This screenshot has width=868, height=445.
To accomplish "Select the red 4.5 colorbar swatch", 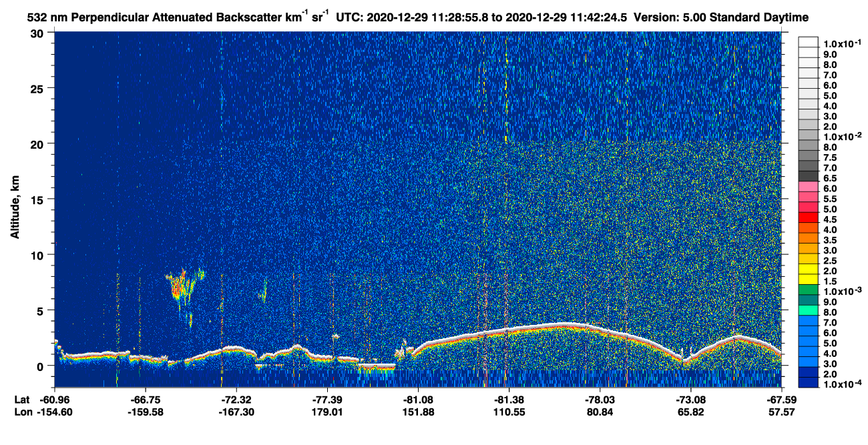I will tap(808, 219).
